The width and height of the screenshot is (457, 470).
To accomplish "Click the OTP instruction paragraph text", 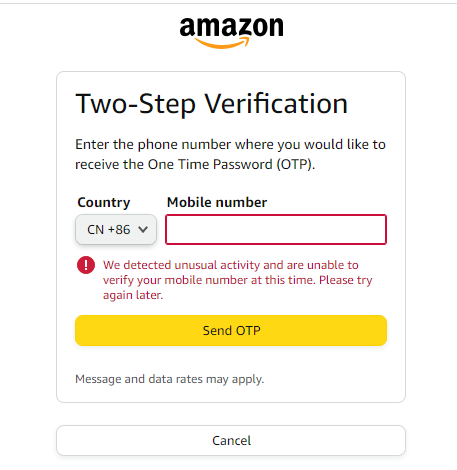I will 230,154.
